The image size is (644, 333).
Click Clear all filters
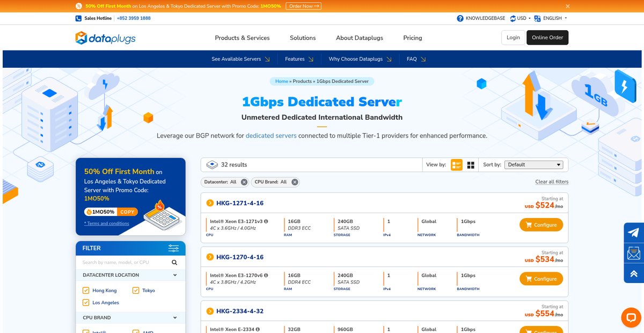(552, 182)
